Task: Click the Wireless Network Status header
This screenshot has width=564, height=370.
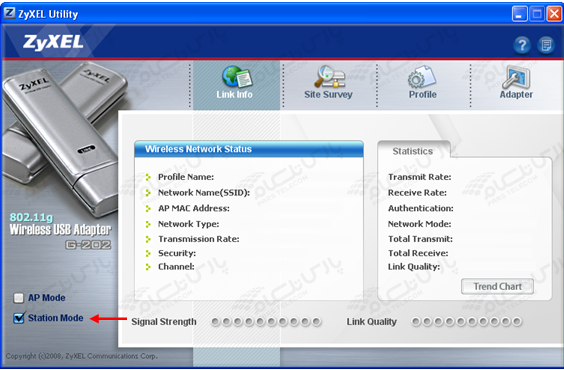Action: [249, 149]
